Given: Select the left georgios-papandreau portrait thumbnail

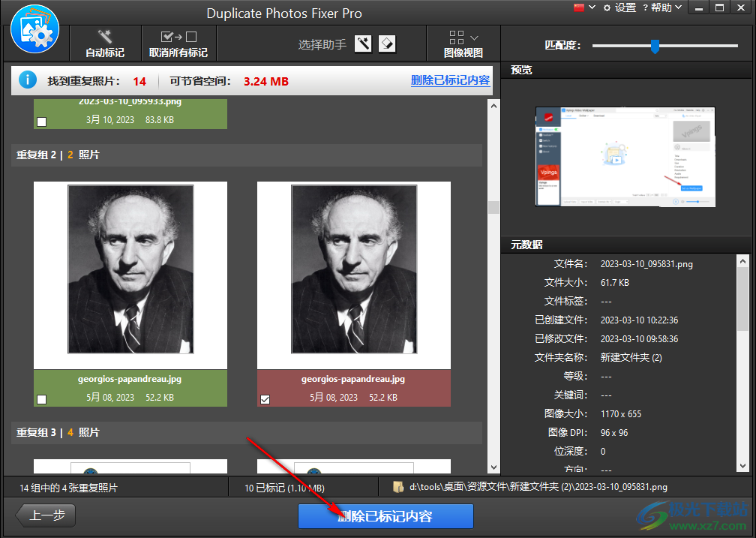Looking at the screenshot, I should tap(130, 269).
